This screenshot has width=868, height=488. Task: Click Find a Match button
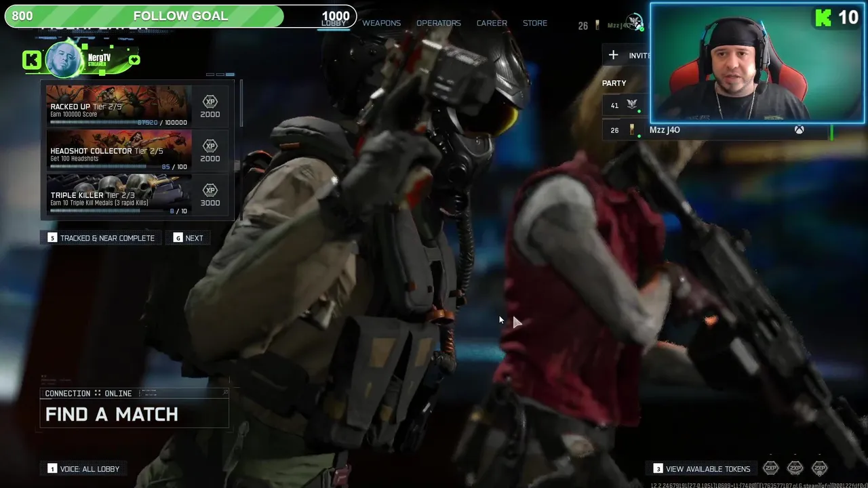(134, 414)
